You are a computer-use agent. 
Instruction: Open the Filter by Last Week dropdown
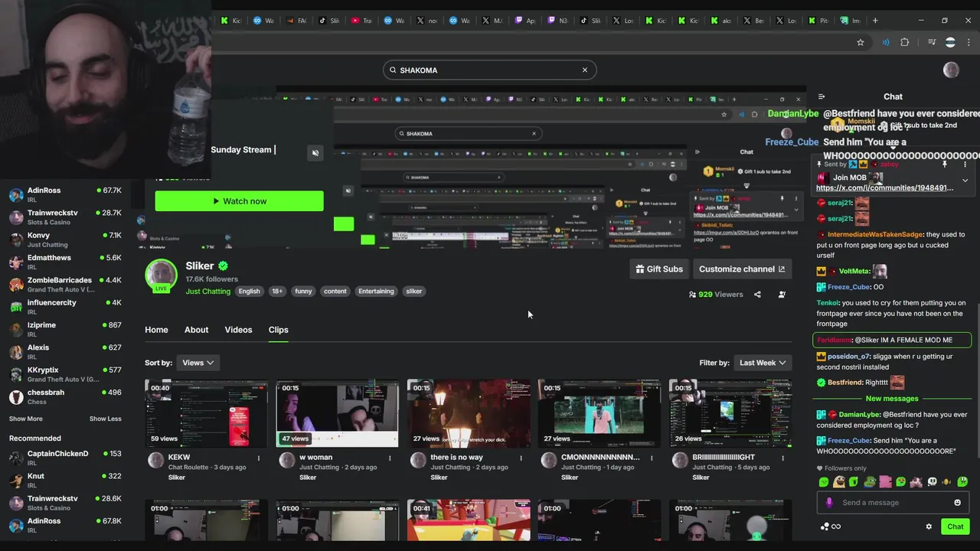763,363
